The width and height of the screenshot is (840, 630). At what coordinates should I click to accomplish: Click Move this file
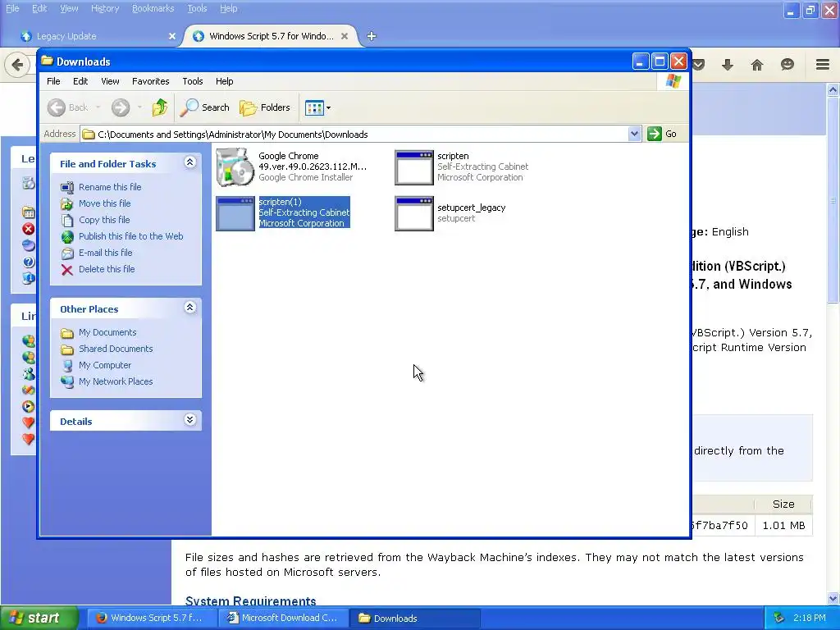[104, 203]
